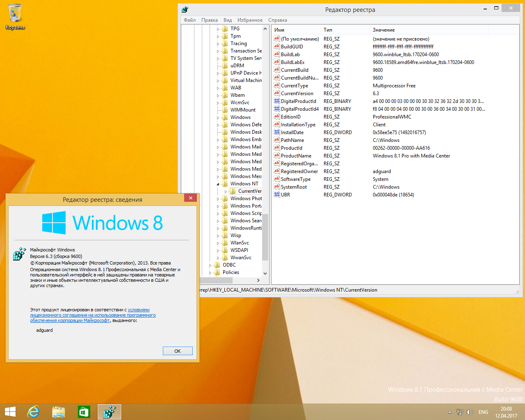
Task: Launch Internet Explorer from taskbar
Action: [x=33, y=412]
